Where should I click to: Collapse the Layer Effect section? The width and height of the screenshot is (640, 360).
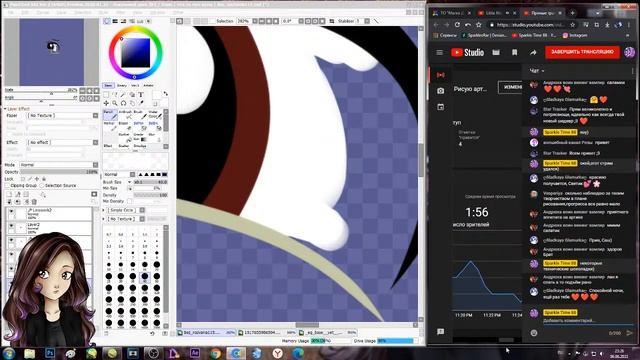coord(5,109)
